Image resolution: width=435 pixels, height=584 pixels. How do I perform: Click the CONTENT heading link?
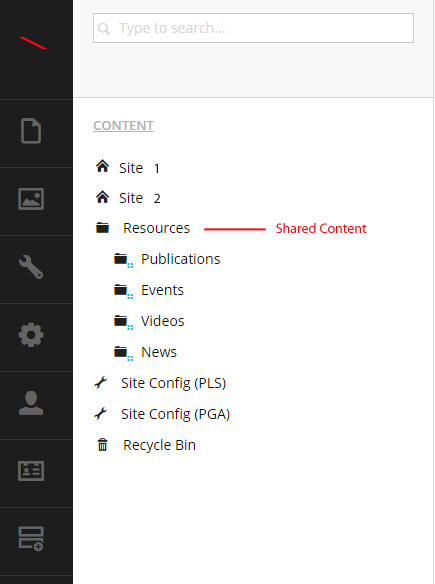point(123,126)
